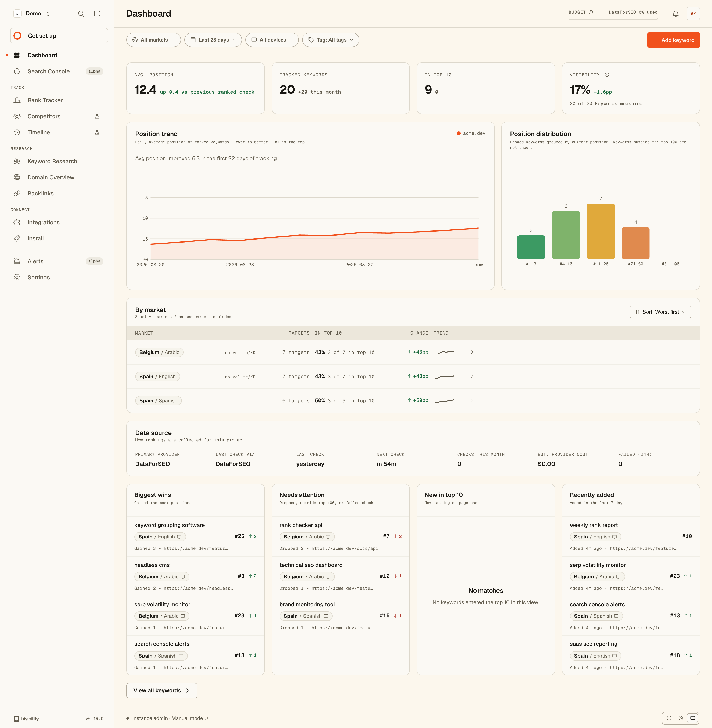The image size is (712, 728).
Task: Click desktop device icon on rank checker api
Action: tap(328, 537)
